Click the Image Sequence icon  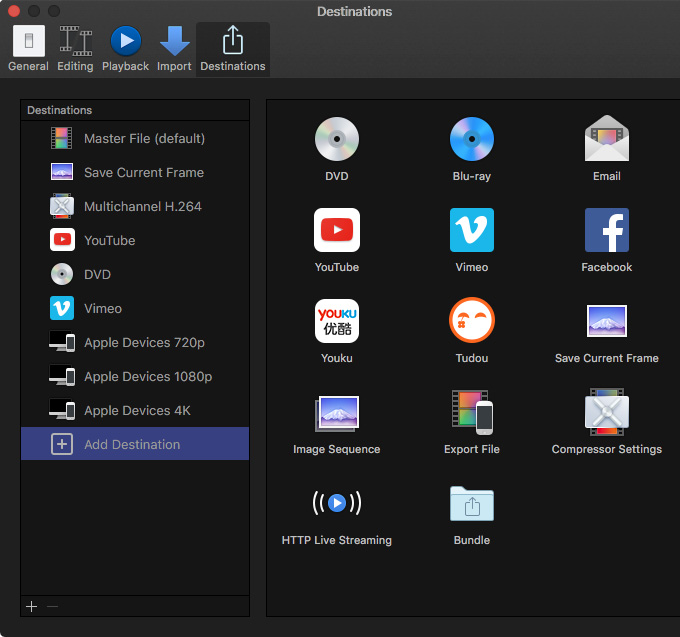(x=337, y=413)
